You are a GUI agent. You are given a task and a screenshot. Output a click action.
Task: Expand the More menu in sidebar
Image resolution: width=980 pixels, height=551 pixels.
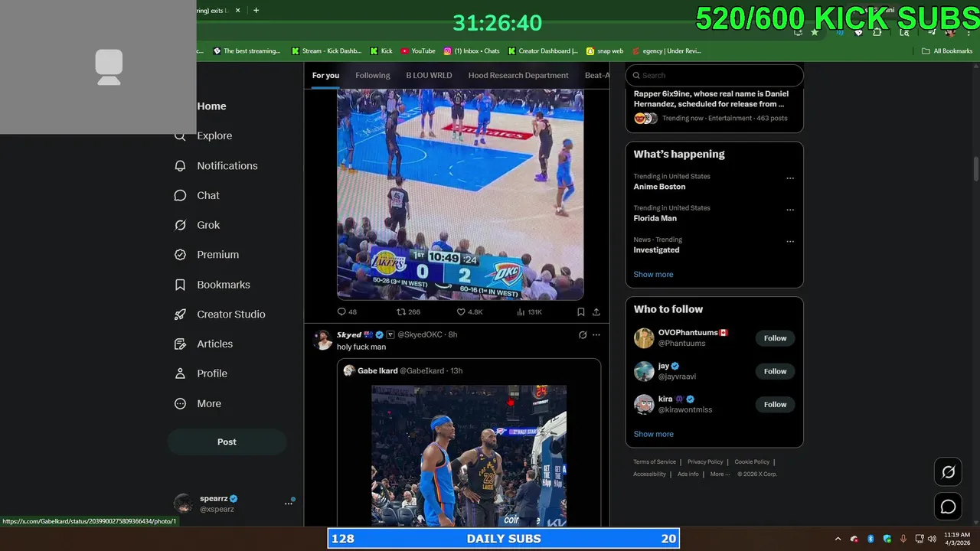198,403
